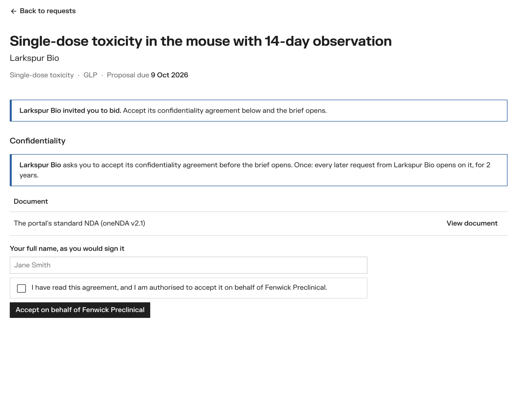Click the 'Proposal due 9 Oct 2026' text
525x420 pixels.
tap(147, 75)
